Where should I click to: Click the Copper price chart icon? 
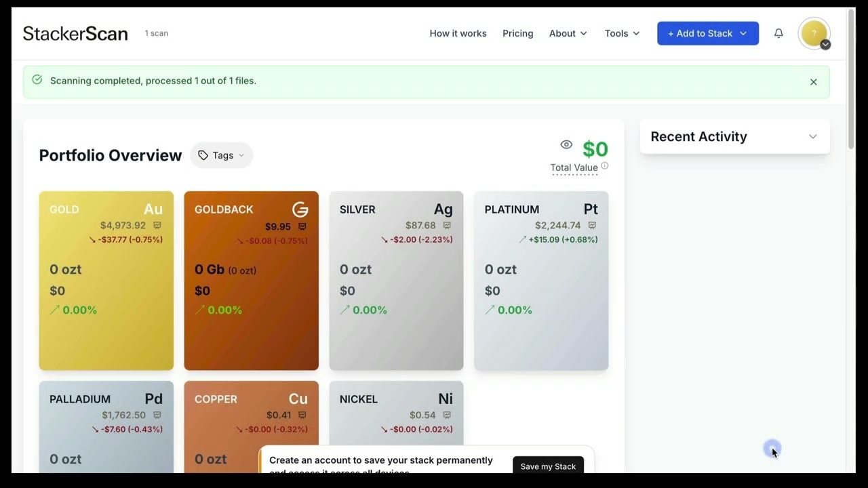click(x=302, y=415)
